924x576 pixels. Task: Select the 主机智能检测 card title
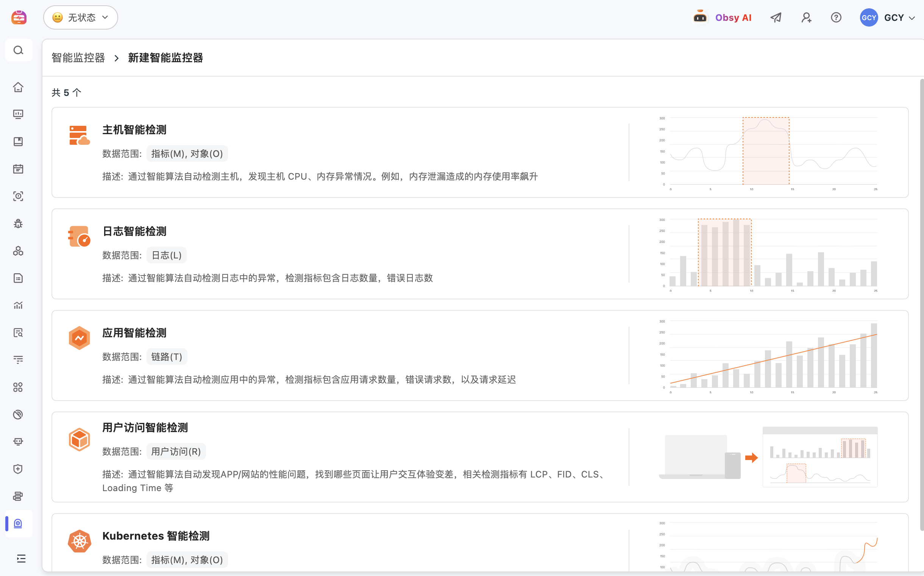tap(134, 130)
